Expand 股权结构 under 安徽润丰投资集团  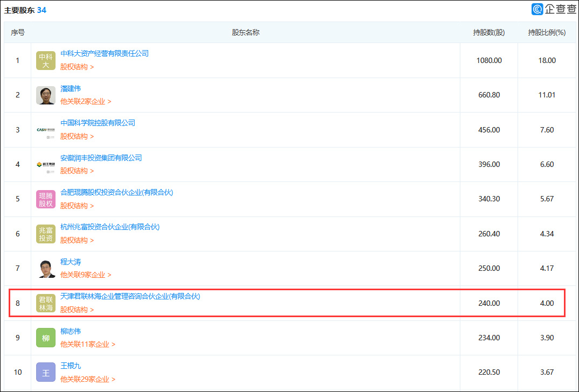pyautogui.click(x=77, y=171)
